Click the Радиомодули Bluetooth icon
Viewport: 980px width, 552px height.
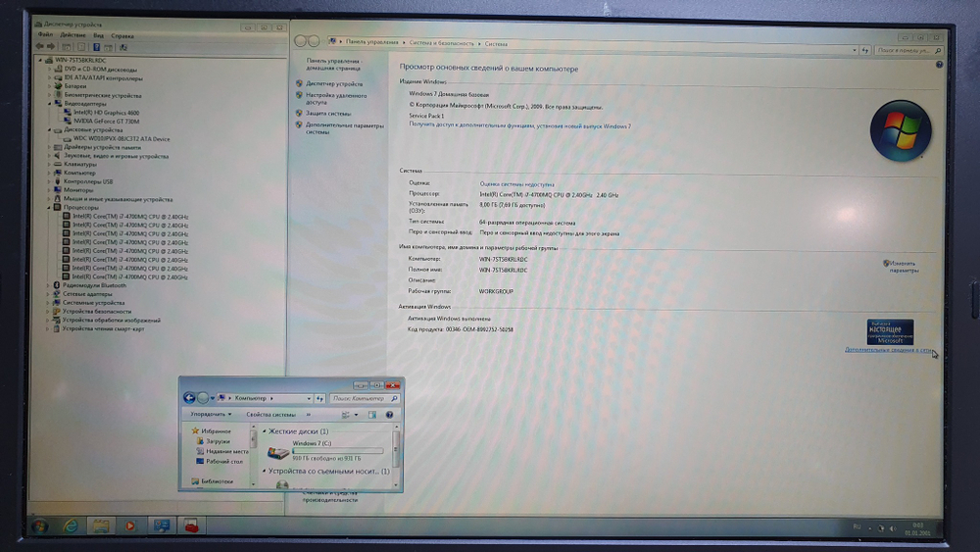click(x=56, y=285)
